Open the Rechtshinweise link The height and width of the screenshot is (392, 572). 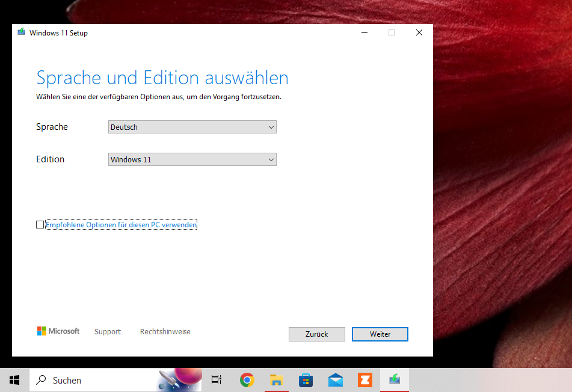[165, 331]
